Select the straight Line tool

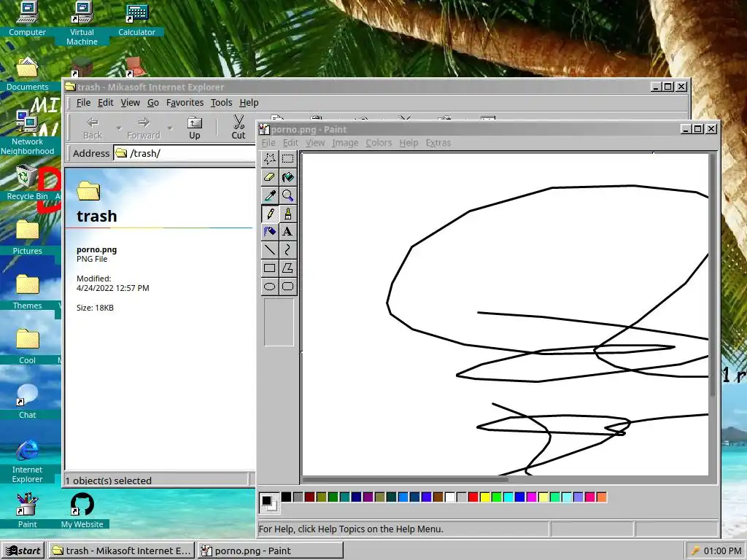point(270,249)
